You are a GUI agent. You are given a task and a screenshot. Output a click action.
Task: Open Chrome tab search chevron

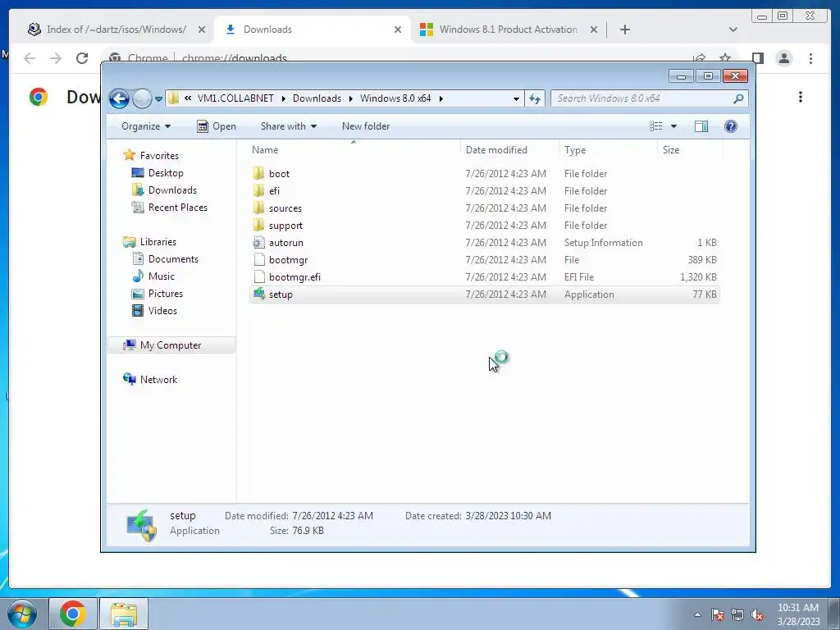[x=733, y=30]
